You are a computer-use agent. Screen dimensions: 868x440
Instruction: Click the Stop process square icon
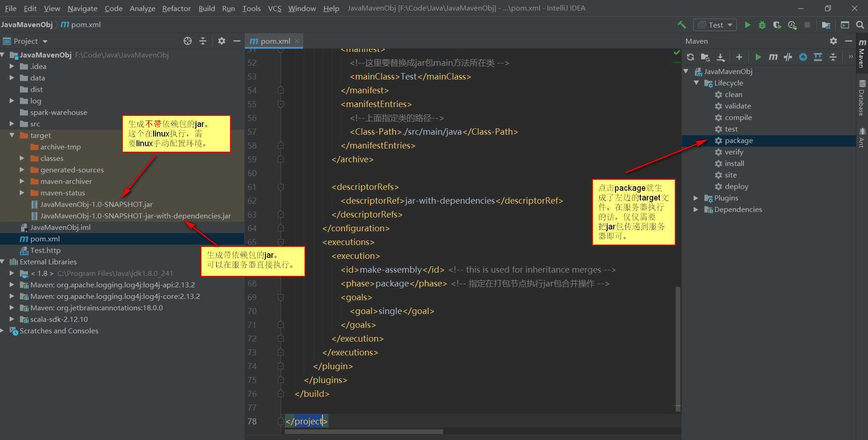[807, 25]
